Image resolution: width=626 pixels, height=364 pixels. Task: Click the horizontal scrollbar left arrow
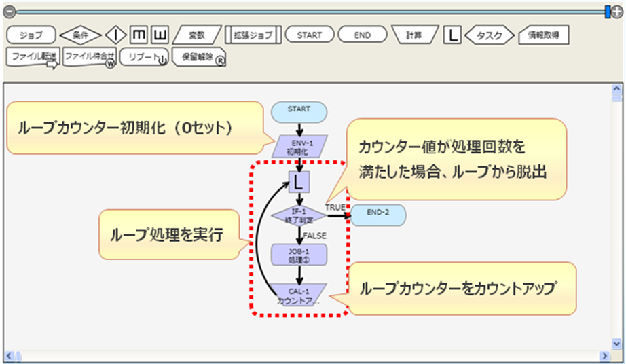click(x=10, y=356)
